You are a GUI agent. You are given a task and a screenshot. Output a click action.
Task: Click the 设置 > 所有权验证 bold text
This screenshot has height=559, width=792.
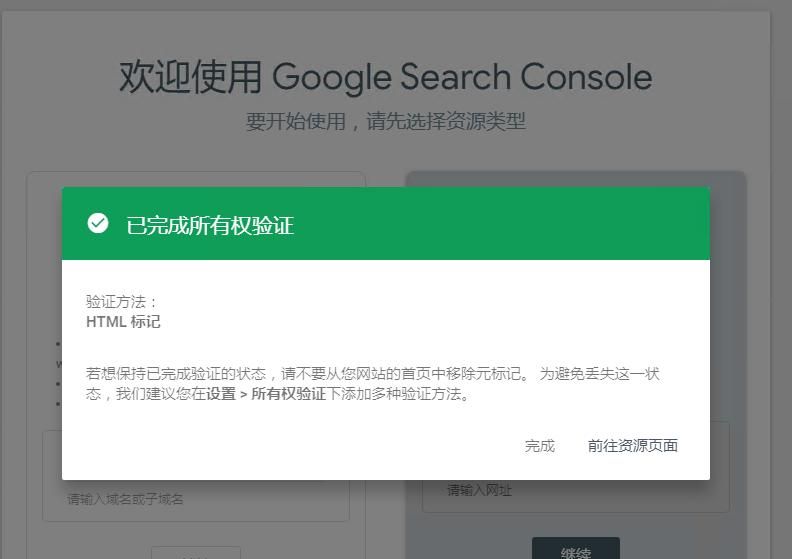266,394
